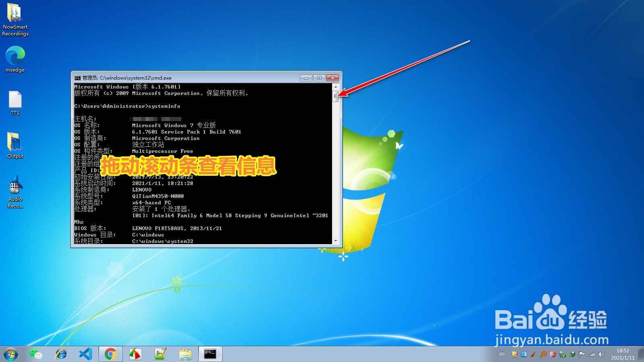The width and height of the screenshot is (644, 362).
Task: Open the Windows Start menu orb
Action: 11,354
